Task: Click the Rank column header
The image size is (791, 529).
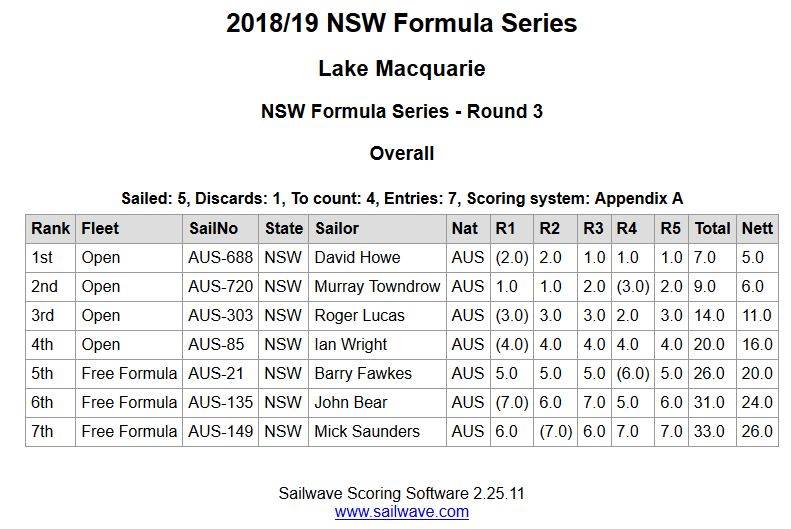Action: pos(50,228)
